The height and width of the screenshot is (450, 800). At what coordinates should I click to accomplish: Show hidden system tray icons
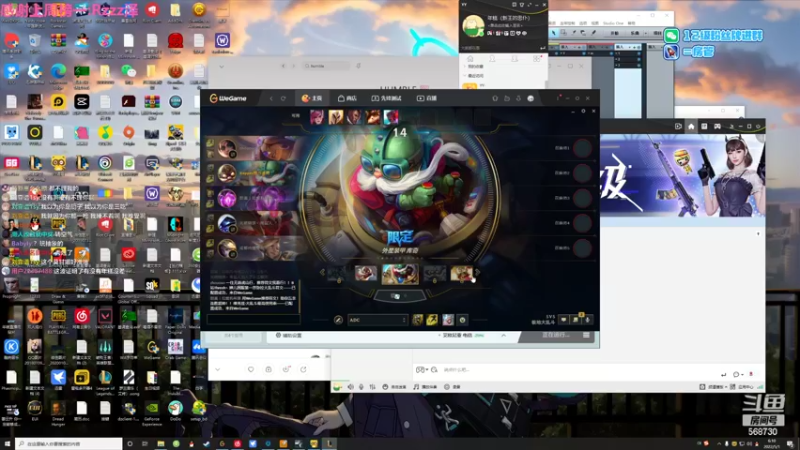719,444
